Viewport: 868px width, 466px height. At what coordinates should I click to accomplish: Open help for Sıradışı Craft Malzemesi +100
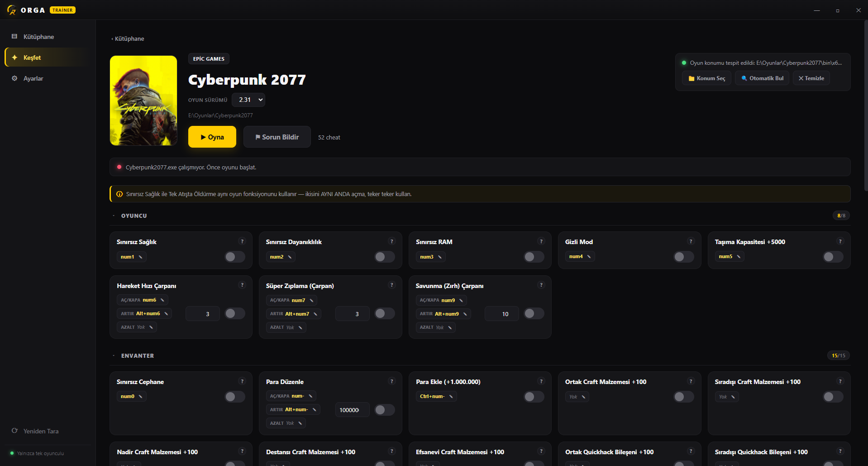(840, 381)
